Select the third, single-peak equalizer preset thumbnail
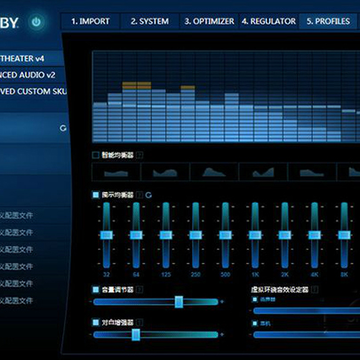This screenshot has width=360, height=360. click(x=214, y=172)
